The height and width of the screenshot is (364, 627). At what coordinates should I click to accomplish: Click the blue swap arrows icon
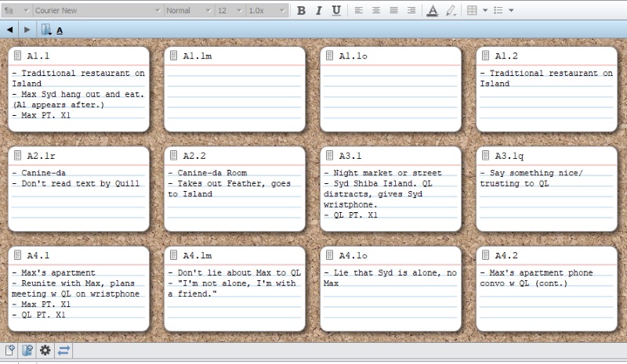(x=63, y=350)
